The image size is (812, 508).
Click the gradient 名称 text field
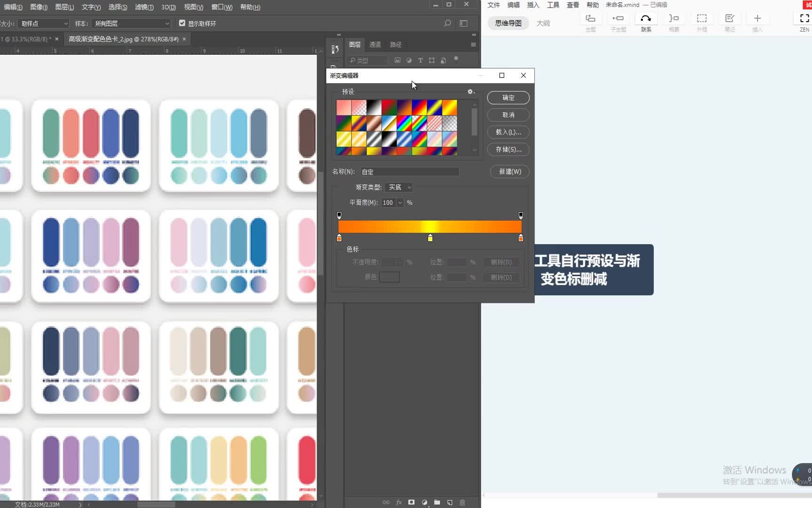410,172
